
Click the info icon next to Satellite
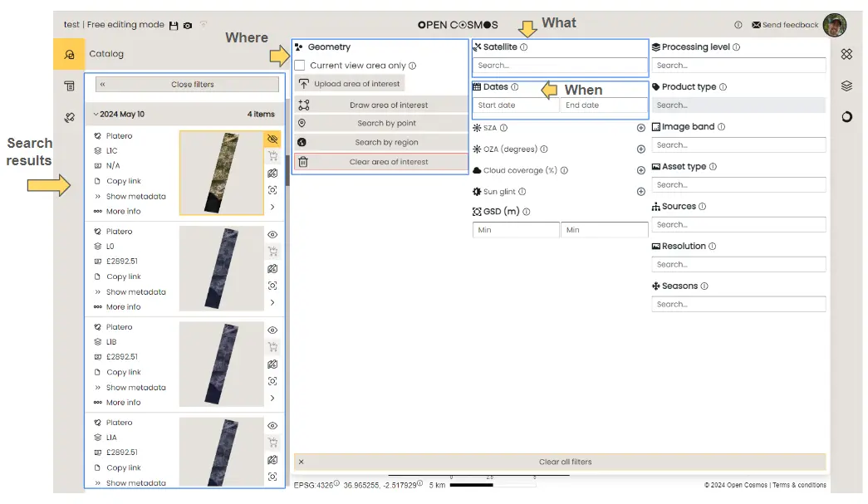[523, 47]
